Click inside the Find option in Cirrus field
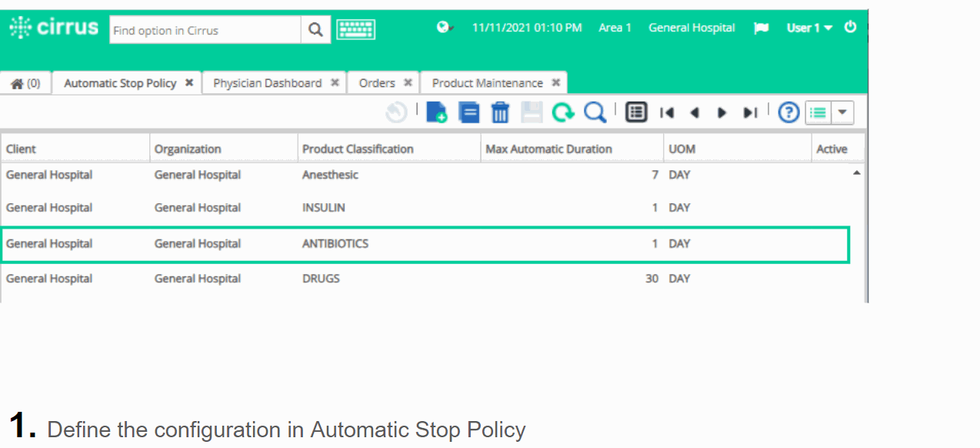This screenshot has height=448, width=980. tap(208, 30)
